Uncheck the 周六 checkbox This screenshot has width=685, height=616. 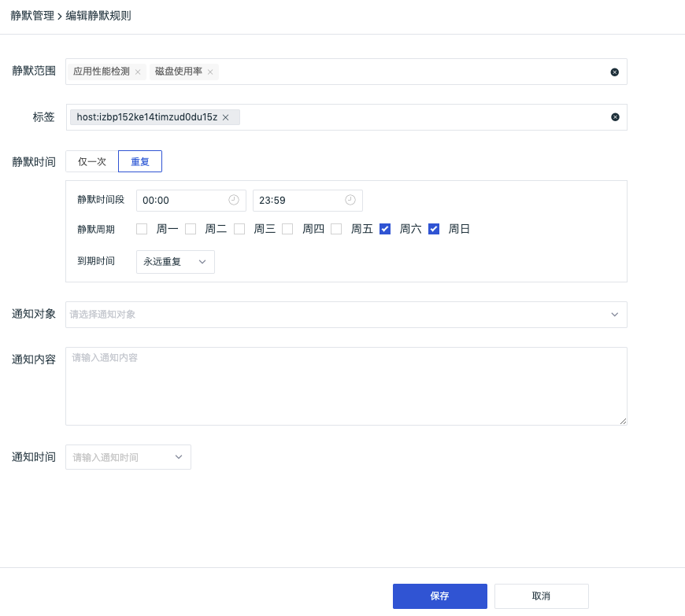click(385, 229)
